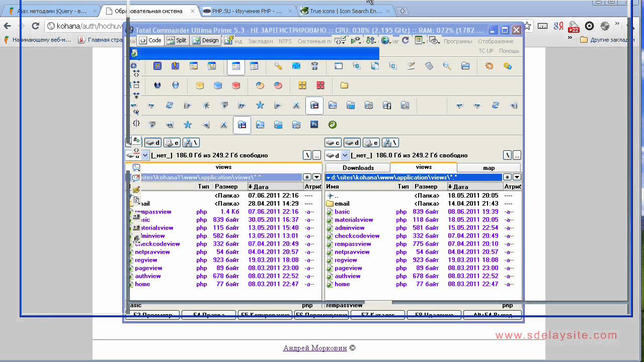
Task: Open the Закладки menu
Action: click(261, 41)
